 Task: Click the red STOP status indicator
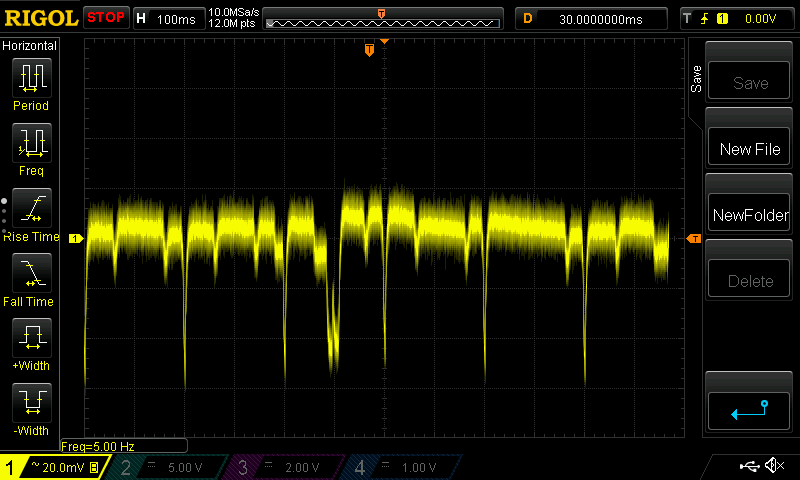click(106, 18)
